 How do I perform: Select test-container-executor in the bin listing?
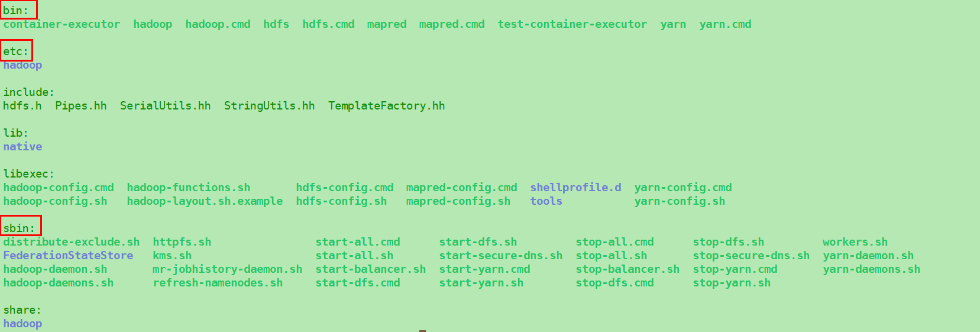pyautogui.click(x=572, y=24)
